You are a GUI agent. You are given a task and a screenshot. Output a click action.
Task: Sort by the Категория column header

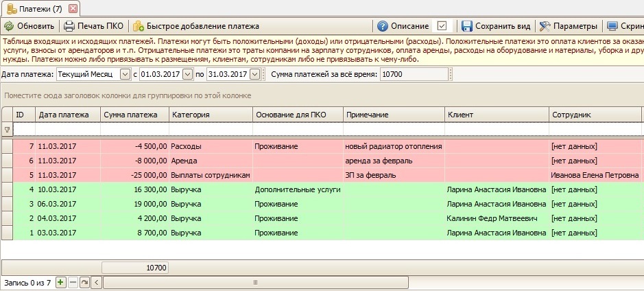(x=211, y=115)
